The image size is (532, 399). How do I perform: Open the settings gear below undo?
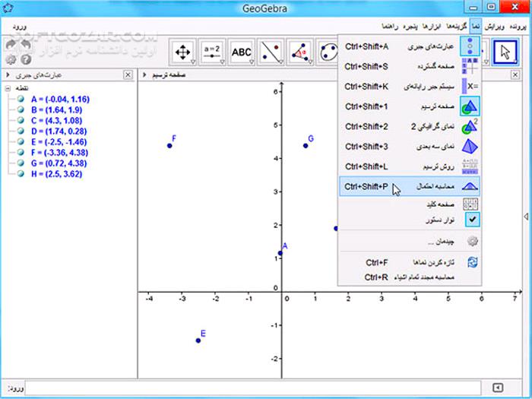11,59
